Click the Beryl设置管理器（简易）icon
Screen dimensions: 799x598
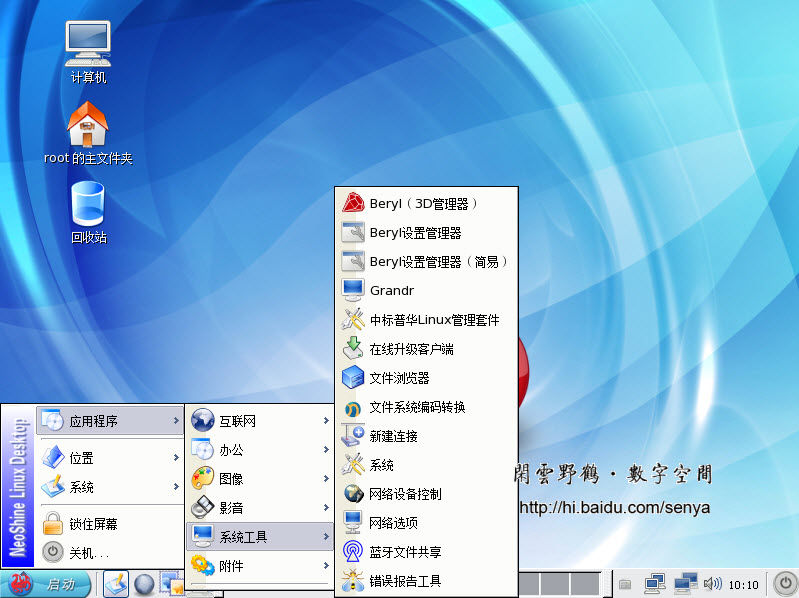[x=353, y=262]
